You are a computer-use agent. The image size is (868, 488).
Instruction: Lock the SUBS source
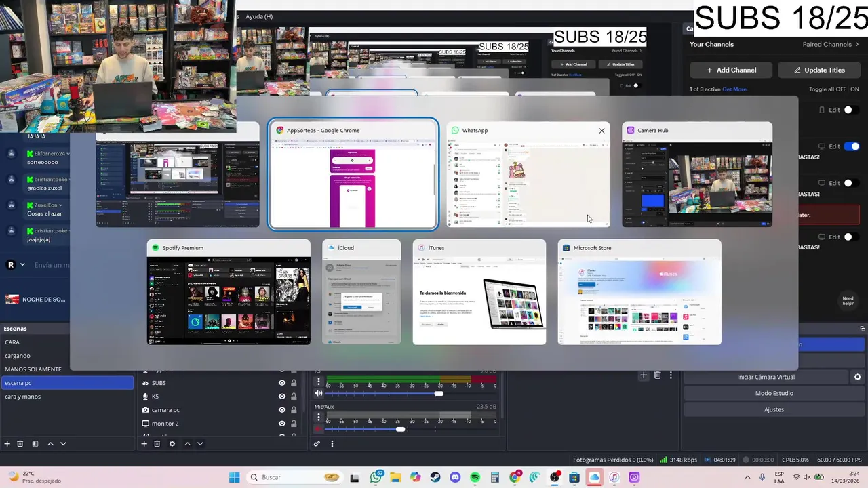[294, 383]
